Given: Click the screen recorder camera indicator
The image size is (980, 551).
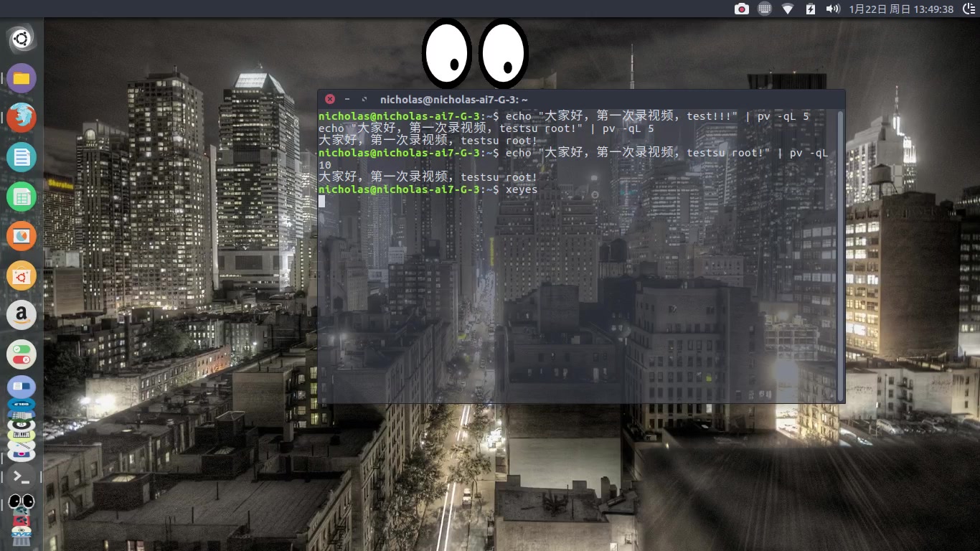Looking at the screenshot, I should click(x=743, y=8).
